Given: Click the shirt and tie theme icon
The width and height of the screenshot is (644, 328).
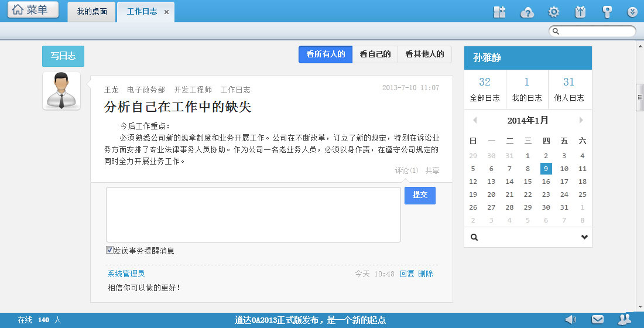Looking at the screenshot, I should 580,12.
